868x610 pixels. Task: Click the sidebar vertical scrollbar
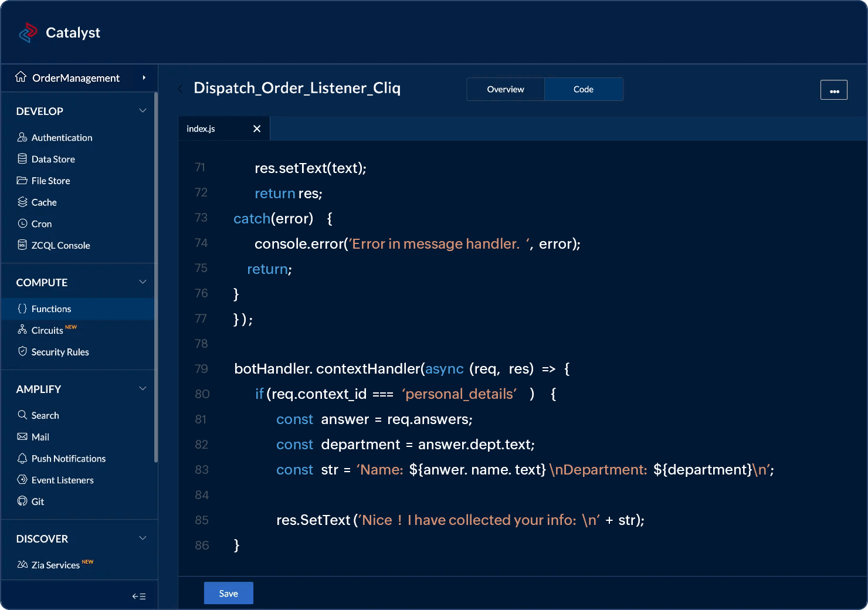click(155, 277)
